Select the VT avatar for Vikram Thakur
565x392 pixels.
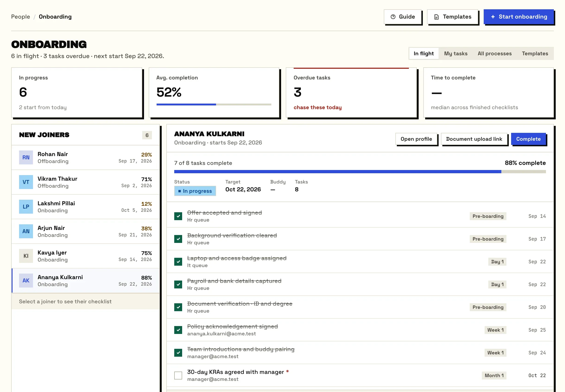(26, 182)
